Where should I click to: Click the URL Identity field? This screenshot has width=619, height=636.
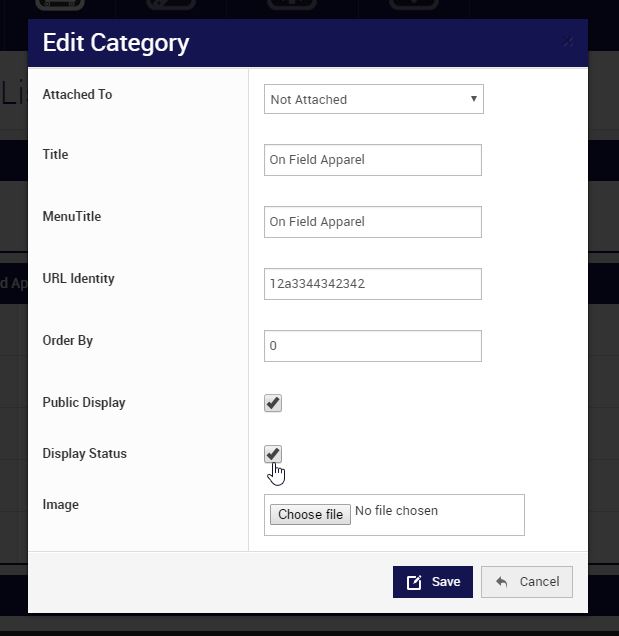373,284
